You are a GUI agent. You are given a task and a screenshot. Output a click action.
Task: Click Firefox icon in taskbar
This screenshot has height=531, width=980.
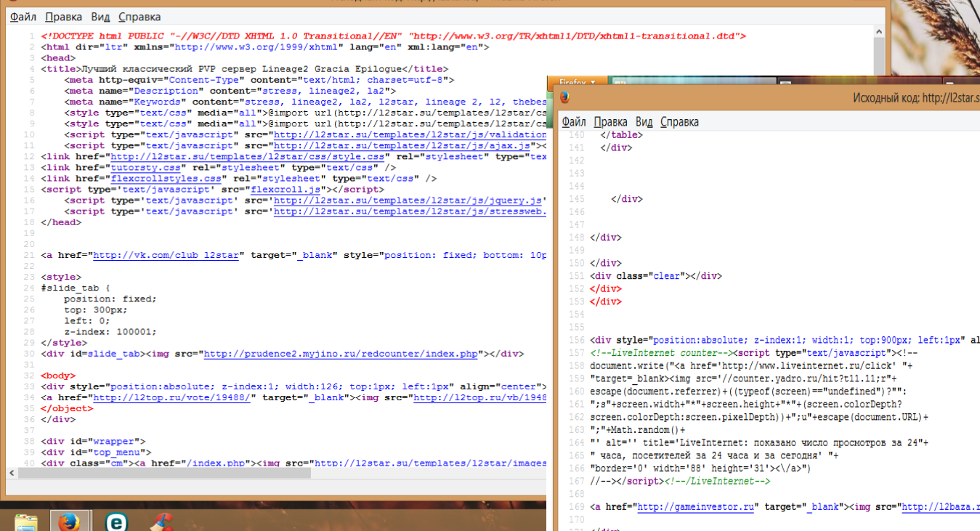(69, 522)
